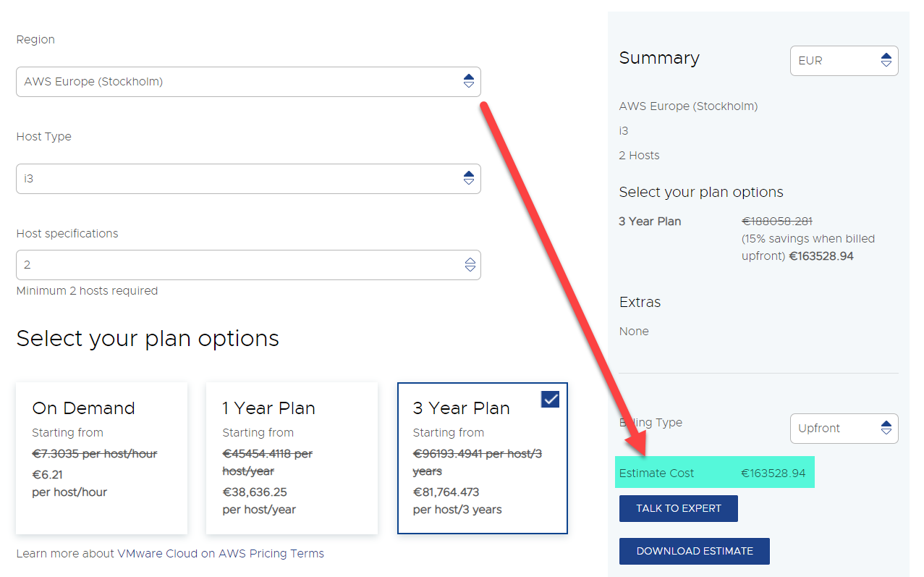
Task: Click the highlighted Estimate Cost row
Action: [714, 473]
